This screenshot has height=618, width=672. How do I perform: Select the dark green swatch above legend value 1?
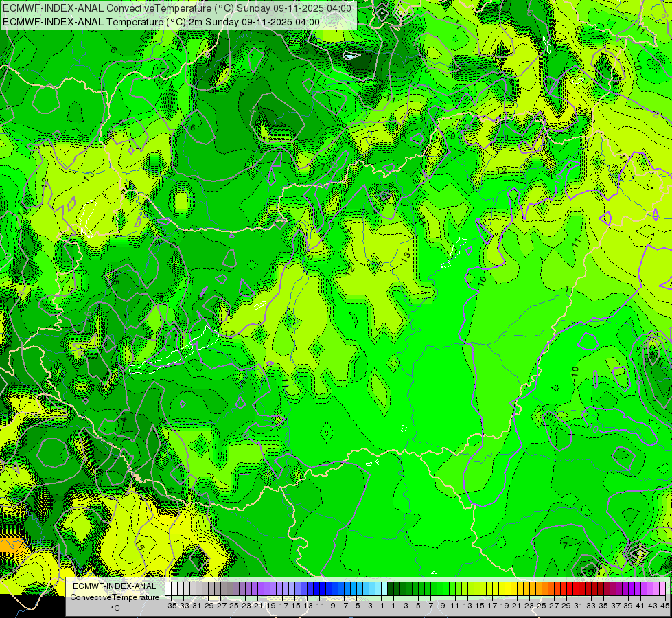click(x=391, y=588)
